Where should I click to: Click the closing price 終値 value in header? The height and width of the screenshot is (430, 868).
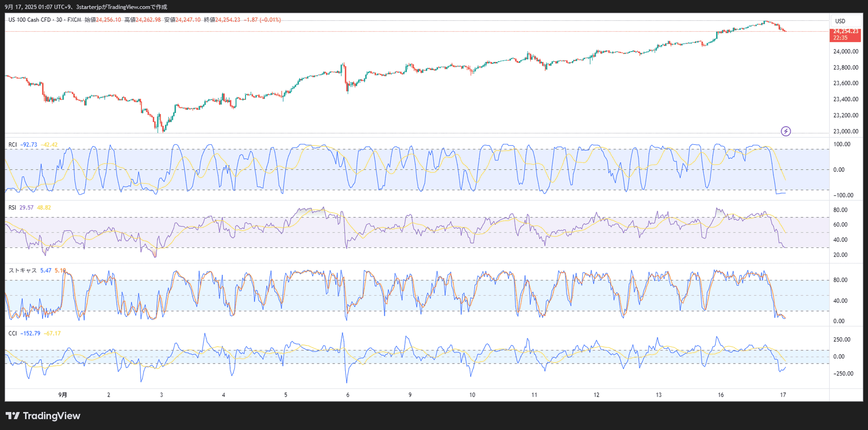point(227,20)
